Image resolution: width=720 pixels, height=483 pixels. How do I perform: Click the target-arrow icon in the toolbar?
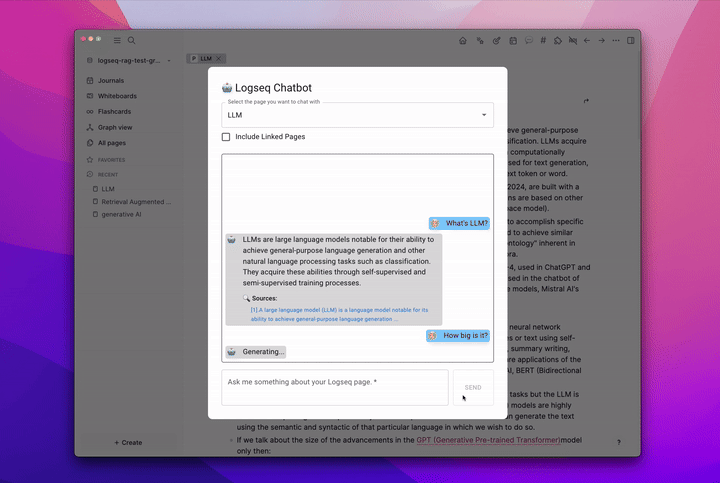point(496,40)
